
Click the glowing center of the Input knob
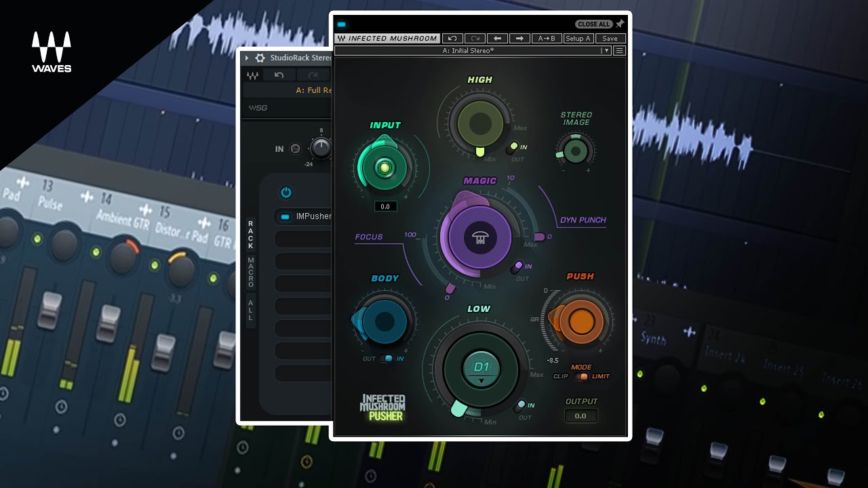click(x=384, y=168)
